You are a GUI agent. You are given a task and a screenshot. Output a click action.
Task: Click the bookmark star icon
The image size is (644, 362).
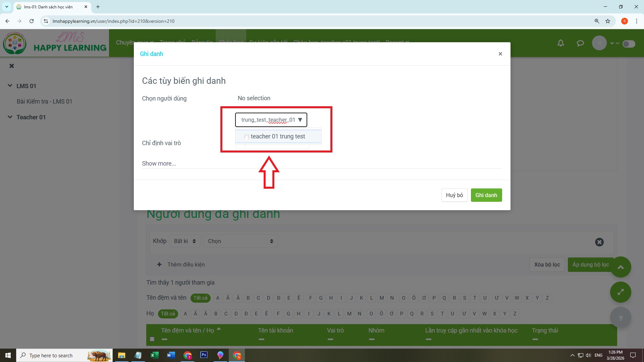[607, 21]
